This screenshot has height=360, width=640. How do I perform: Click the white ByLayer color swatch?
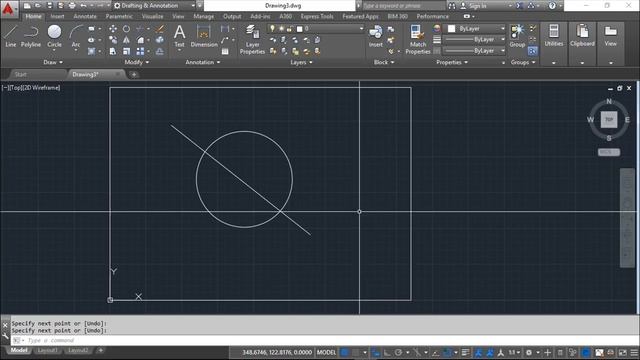[x=451, y=29]
